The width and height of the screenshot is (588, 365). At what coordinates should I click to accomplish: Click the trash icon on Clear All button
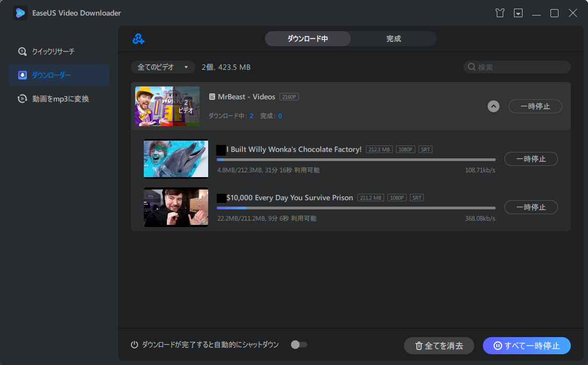tap(419, 346)
